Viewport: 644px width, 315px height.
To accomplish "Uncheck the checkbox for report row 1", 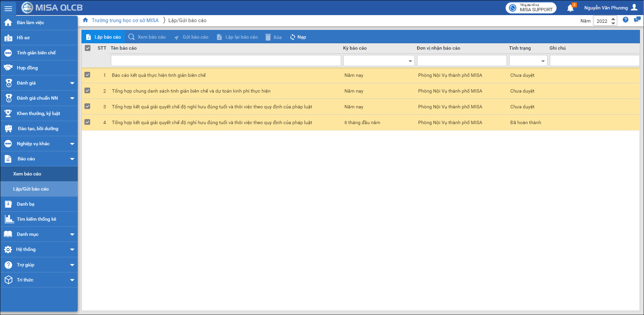I will tap(87, 75).
